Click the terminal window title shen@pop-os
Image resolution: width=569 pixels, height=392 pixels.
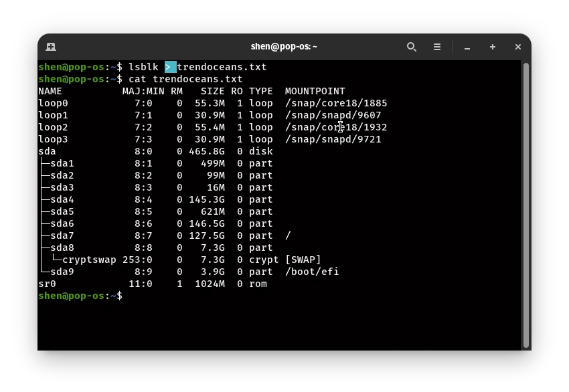click(x=284, y=47)
